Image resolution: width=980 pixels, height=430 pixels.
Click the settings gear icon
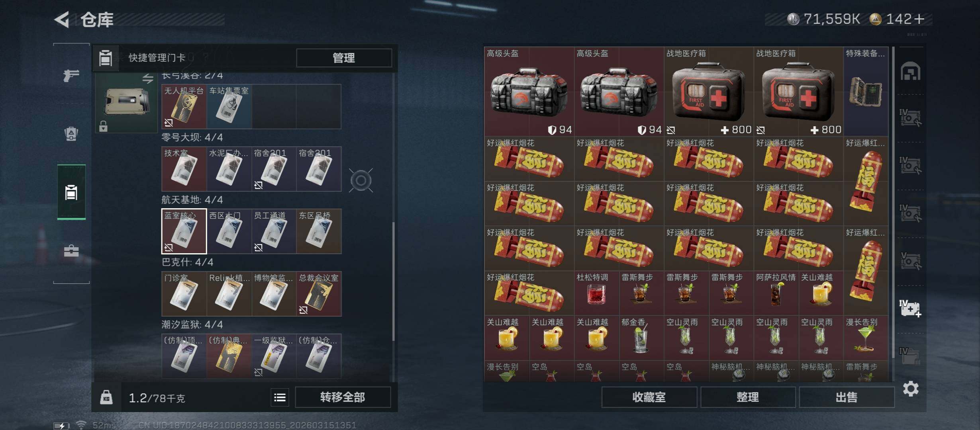911,389
